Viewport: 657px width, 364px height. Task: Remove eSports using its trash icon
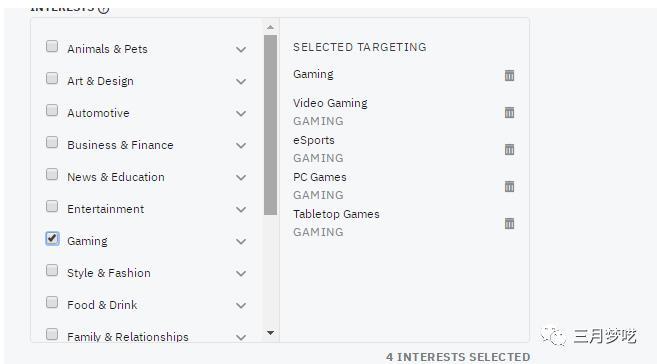coord(509,150)
